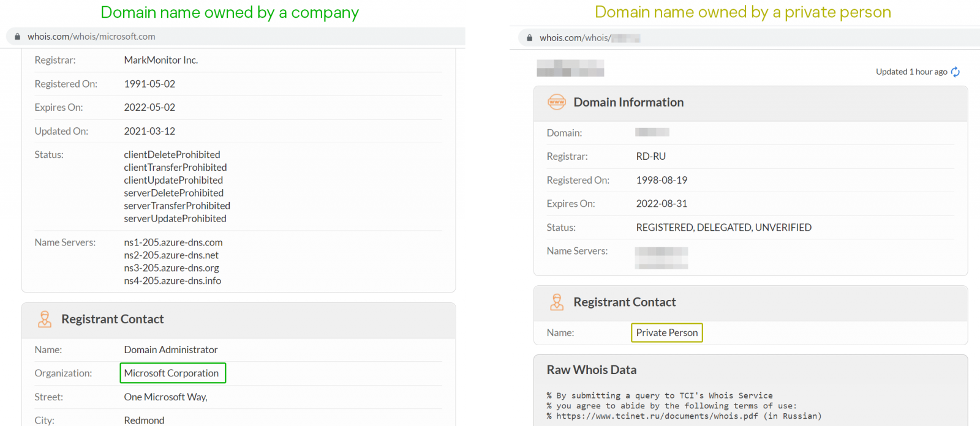Click the blurred-domain address bar on the right
Viewport: 980px width, 426px height.
pos(590,38)
